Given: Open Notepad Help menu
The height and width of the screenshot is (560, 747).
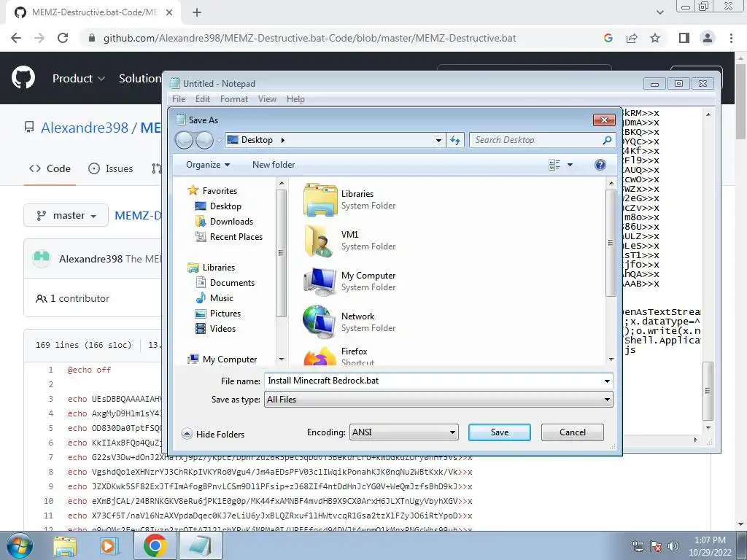Looking at the screenshot, I should 295,99.
